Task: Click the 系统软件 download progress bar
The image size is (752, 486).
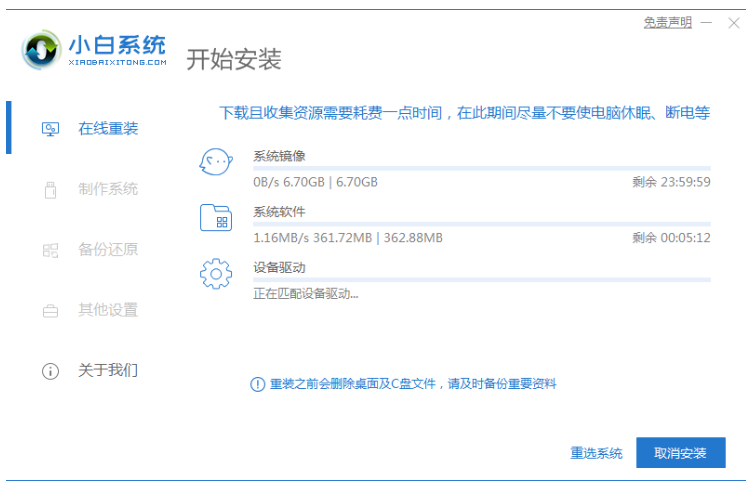Action: click(x=481, y=224)
